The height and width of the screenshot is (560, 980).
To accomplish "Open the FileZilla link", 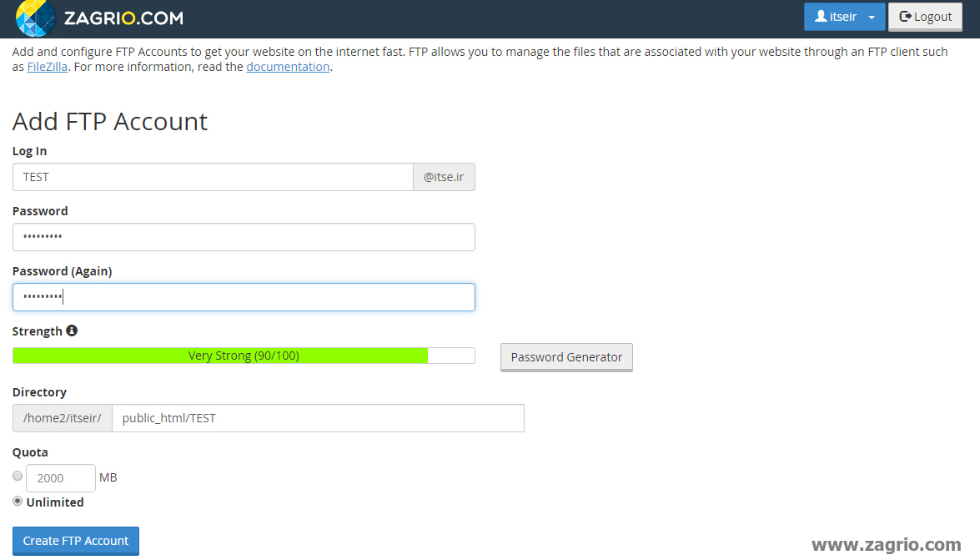I will point(48,67).
